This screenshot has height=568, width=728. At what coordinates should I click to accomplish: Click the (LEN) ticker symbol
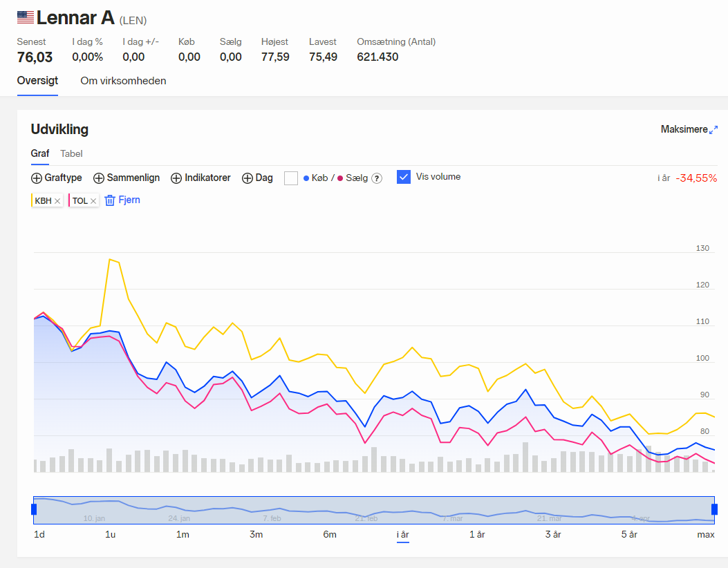click(133, 21)
